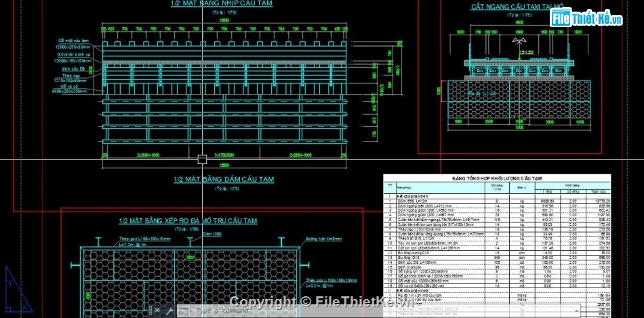Select label 'Gờ chắn bánh xe'
The image size is (644, 318).
[74, 54]
